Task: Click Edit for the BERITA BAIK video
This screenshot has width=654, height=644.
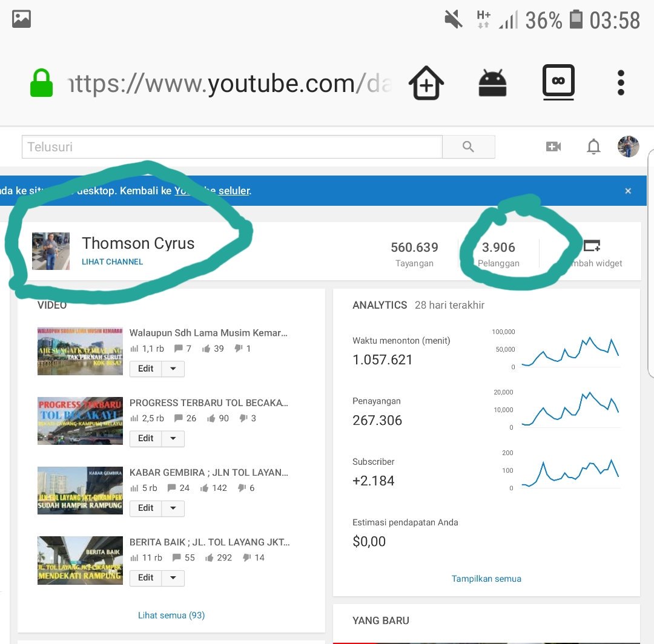Action: click(145, 578)
